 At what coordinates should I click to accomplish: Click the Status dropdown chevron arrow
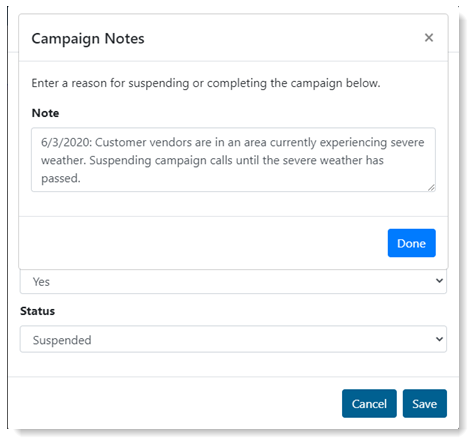click(x=439, y=339)
